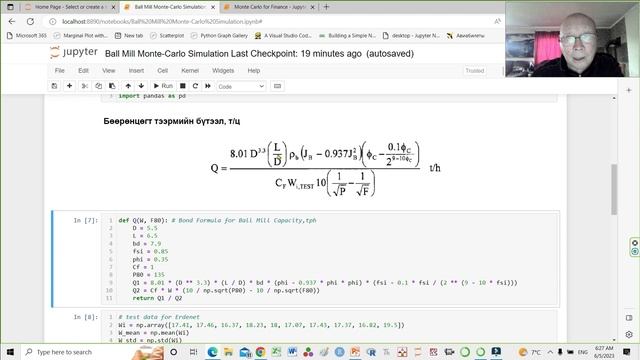Click the localhost address bar
The height and width of the screenshot is (360, 640).
pos(162,21)
